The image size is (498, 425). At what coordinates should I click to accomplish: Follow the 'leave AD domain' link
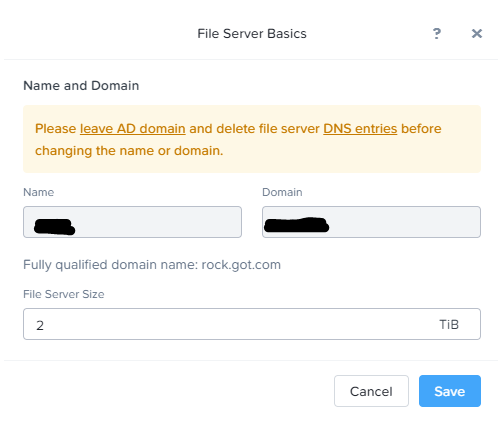[133, 129]
